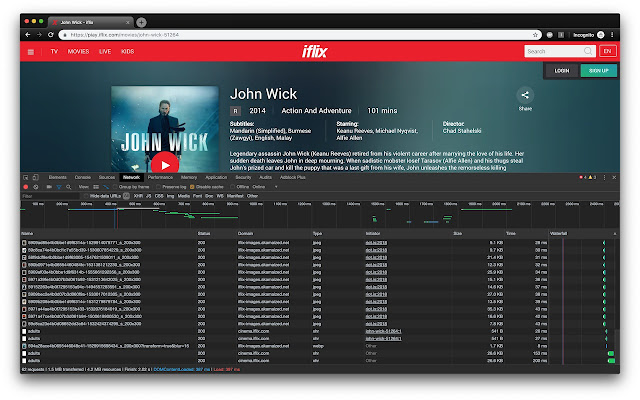Viewport: 640px width, 400px height.
Task: Close the John Wick browser tab
Action: tap(128, 22)
